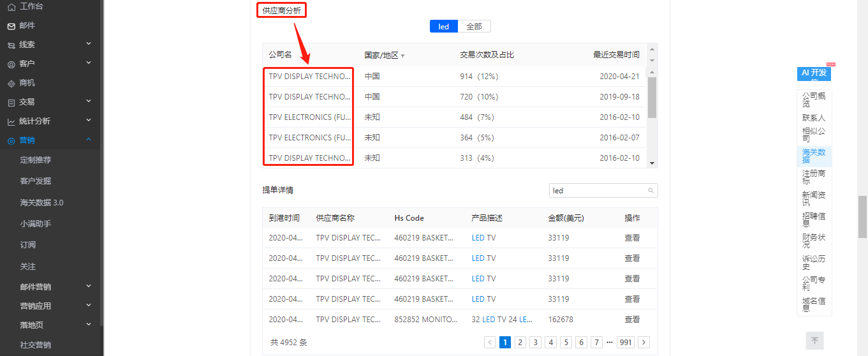Image resolution: width=868 pixels, height=356 pixels.
Task: Click supplier row with 914 (12%)
Action: coord(455,77)
